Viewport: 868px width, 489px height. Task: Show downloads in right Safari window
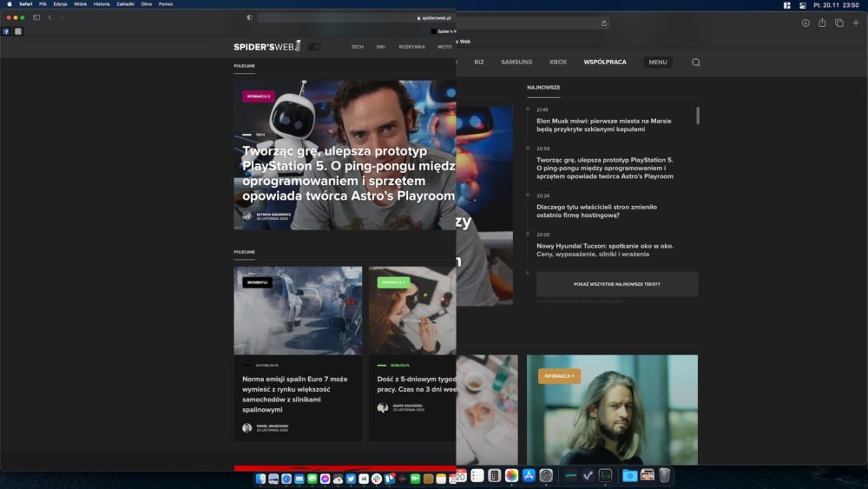[x=806, y=23]
